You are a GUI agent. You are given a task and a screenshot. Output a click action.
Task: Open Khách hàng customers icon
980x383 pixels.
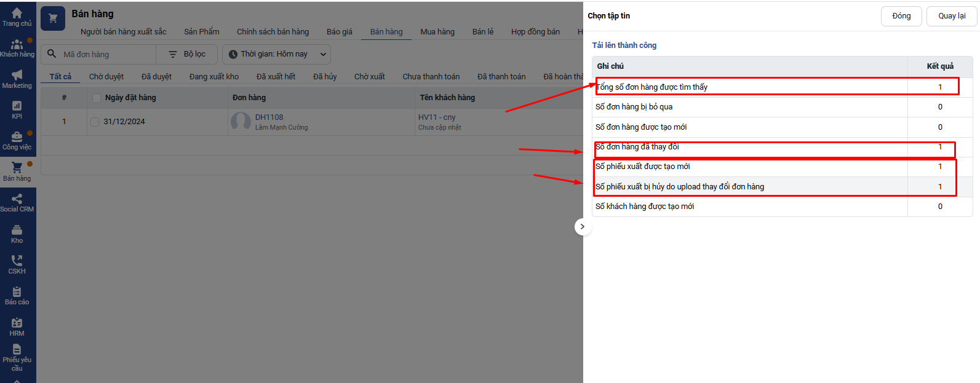point(17,44)
